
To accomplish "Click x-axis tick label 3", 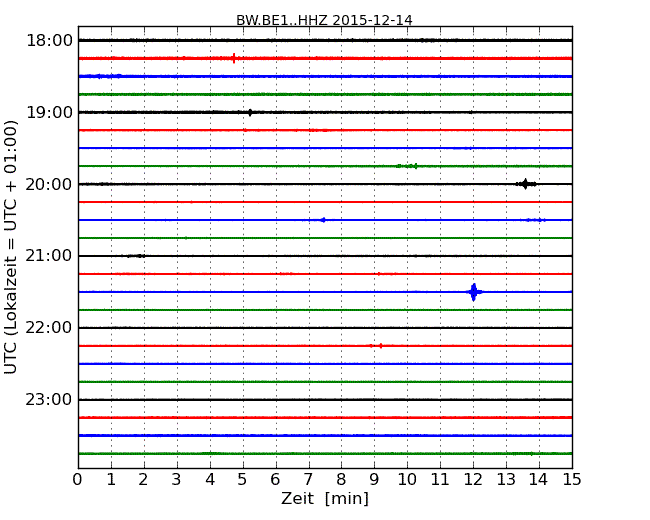I will pos(177,479).
